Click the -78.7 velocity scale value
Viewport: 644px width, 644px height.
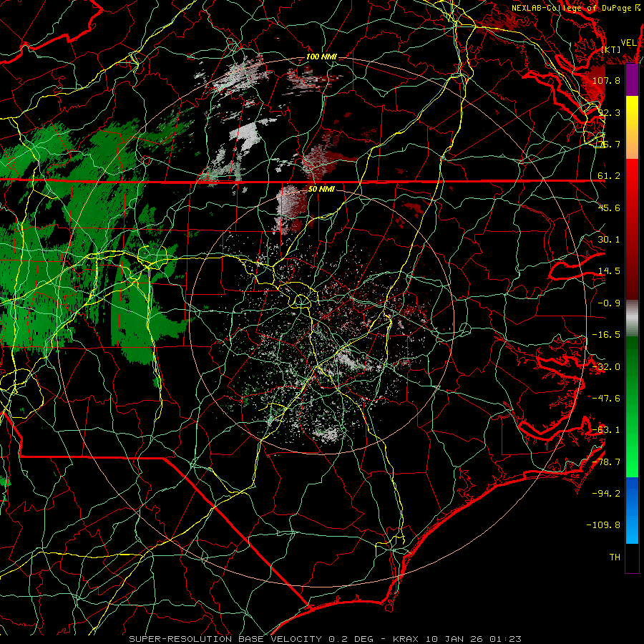click(606, 462)
